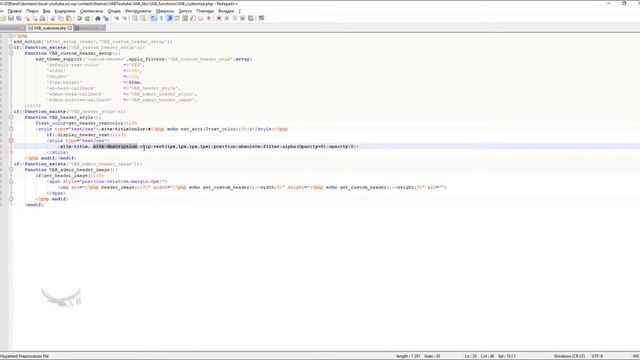Click the Windows (CR LF) status field
The image size is (640, 360).
click(x=569, y=356)
